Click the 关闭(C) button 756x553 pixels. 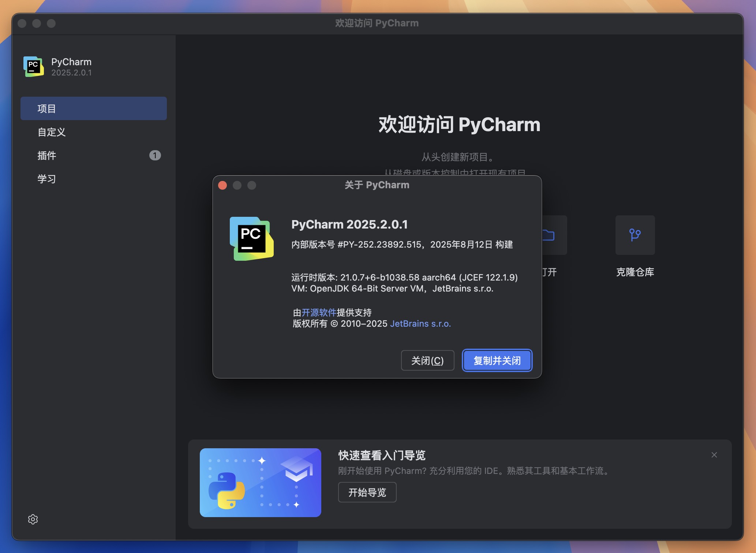coord(427,360)
